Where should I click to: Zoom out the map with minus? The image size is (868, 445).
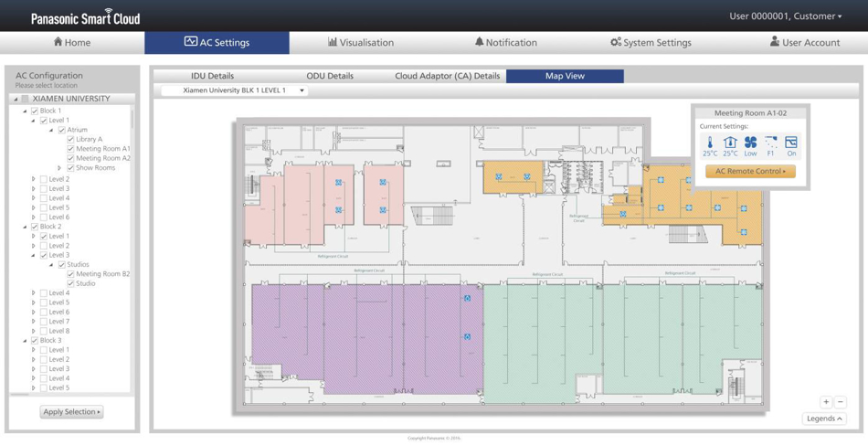840,402
